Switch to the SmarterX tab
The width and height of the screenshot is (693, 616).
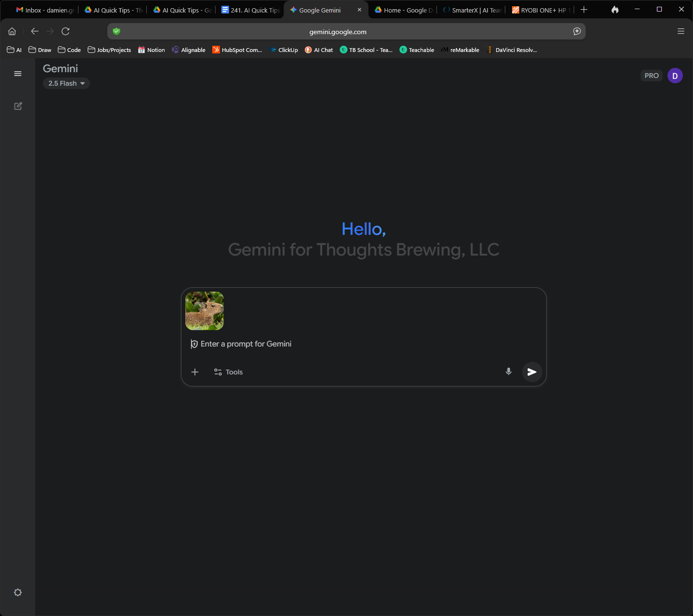point(471,10)
